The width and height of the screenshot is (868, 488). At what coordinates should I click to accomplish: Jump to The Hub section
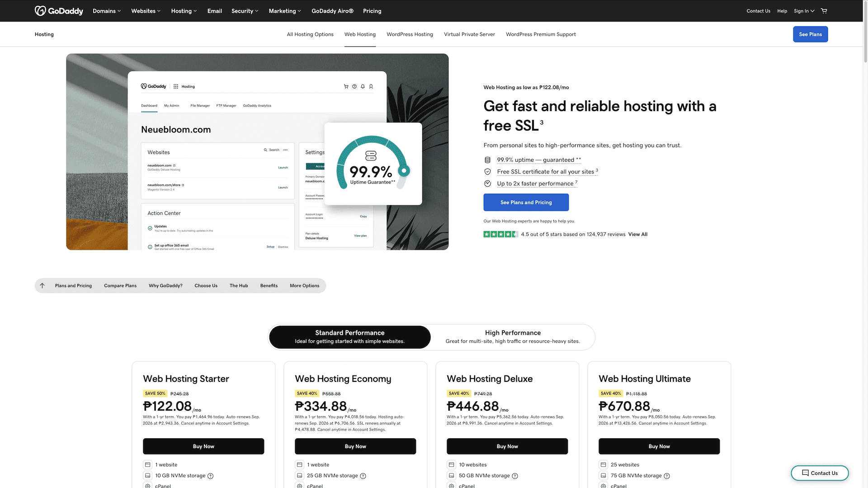click(239, 286)
